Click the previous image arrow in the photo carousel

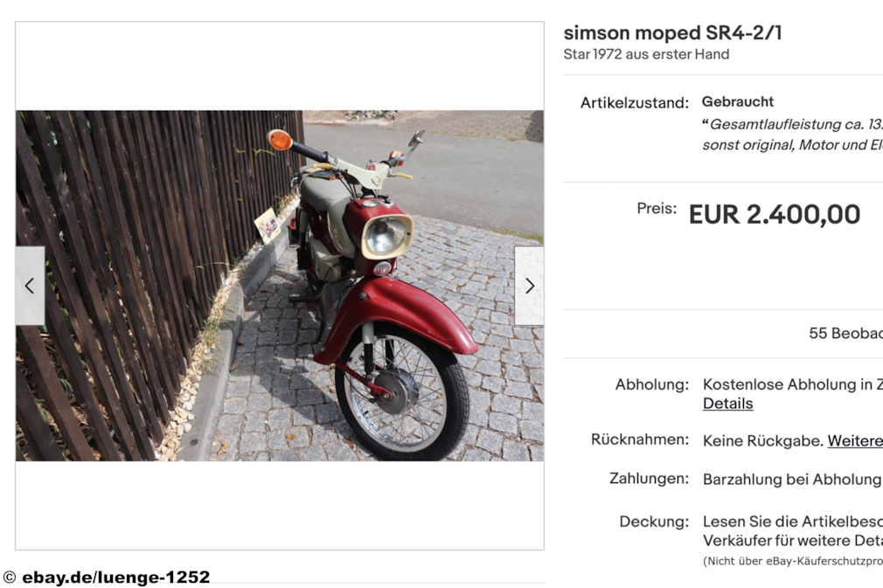tap(30, 286)
